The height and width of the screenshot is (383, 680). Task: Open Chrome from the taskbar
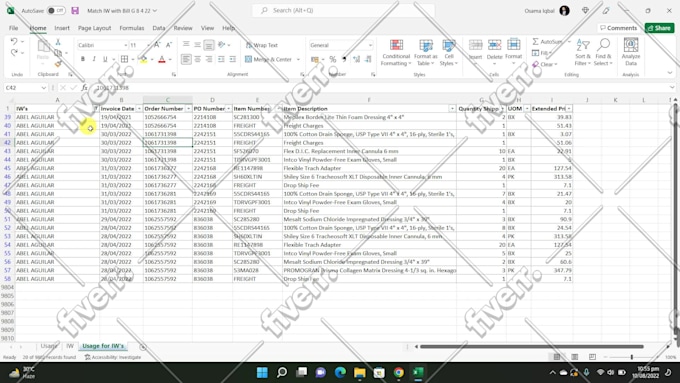399,372
